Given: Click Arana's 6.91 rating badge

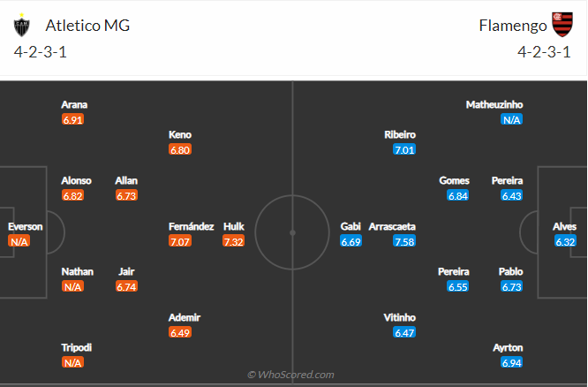Looking at the screenshot, I should tap(73, 119).
